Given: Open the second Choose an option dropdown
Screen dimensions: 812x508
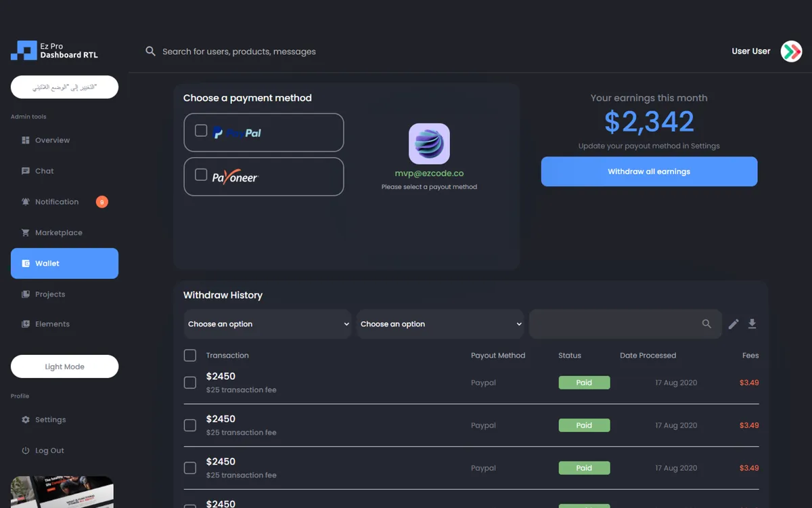Looking at the screenshot, I should 440,324.
